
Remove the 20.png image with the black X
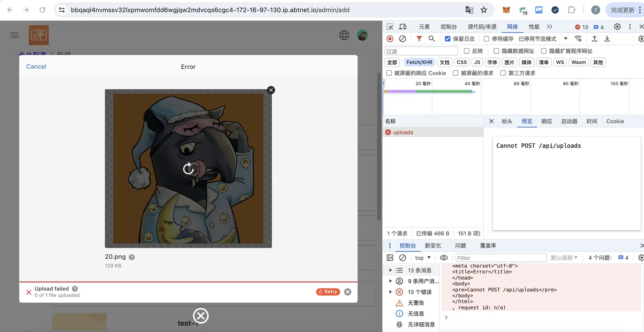271,90
